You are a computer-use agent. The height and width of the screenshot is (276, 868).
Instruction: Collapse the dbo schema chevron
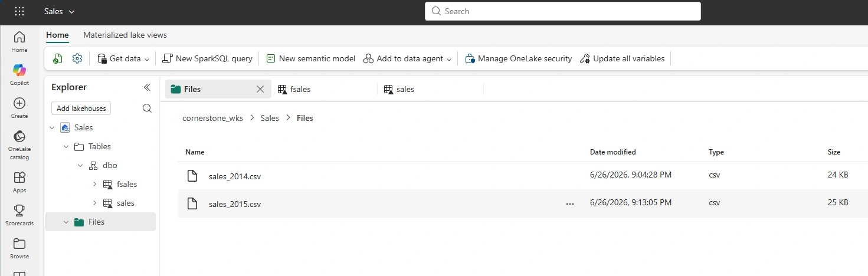coord(80,165)
